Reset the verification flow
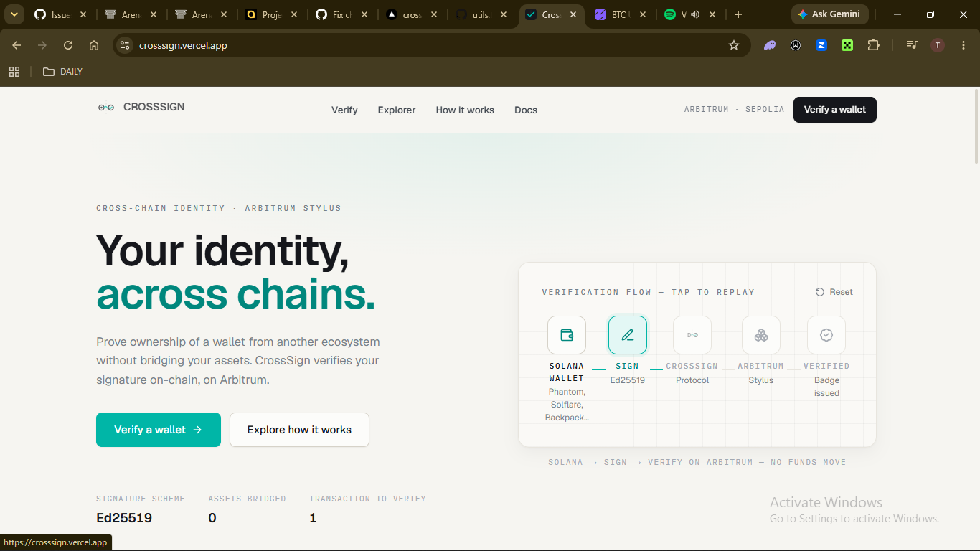Image resolution: width=980 pixels, height=551 pixels. pos(834,292)
